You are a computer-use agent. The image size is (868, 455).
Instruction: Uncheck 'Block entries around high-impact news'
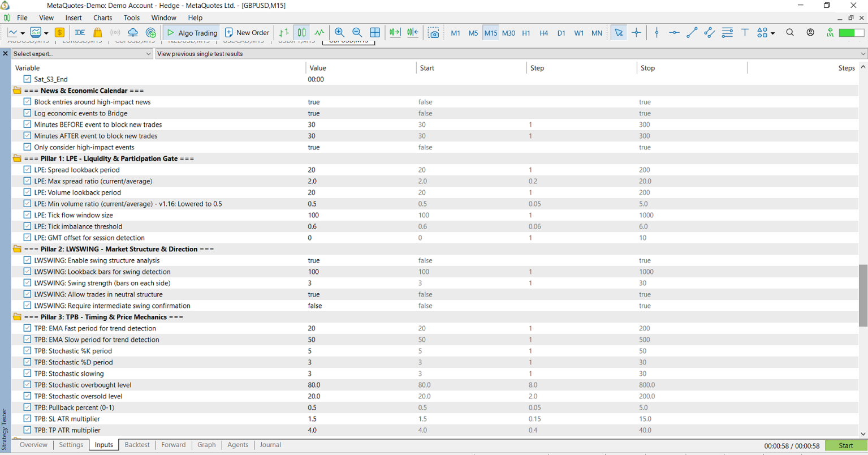(27, 102)
